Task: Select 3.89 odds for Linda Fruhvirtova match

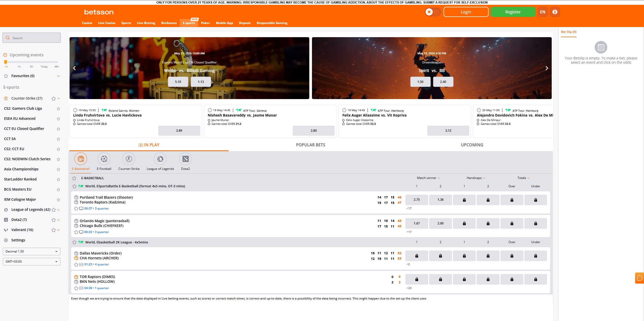Action: coord(179,131)
